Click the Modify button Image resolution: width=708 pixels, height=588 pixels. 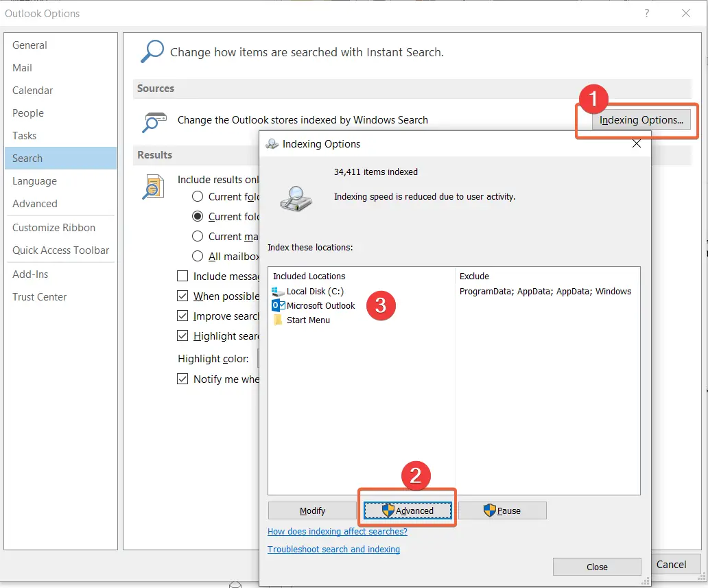point(312,510)
